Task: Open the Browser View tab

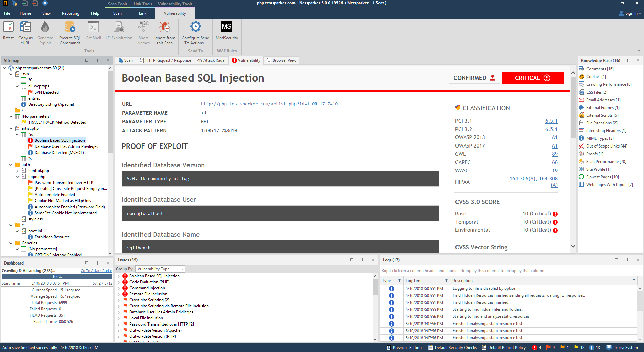Action: [281, 60]
